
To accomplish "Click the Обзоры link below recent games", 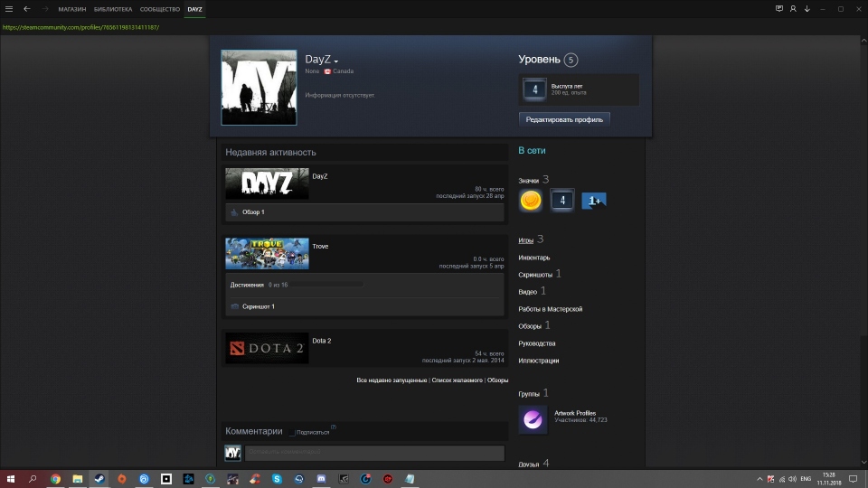I will (497, 380).
